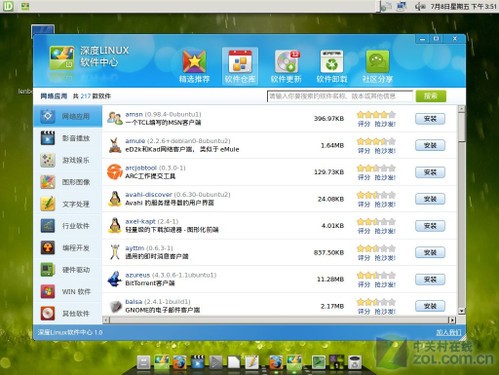Open the 游戏娱乐 games category
Screen dimensions: 499x375
68,160
